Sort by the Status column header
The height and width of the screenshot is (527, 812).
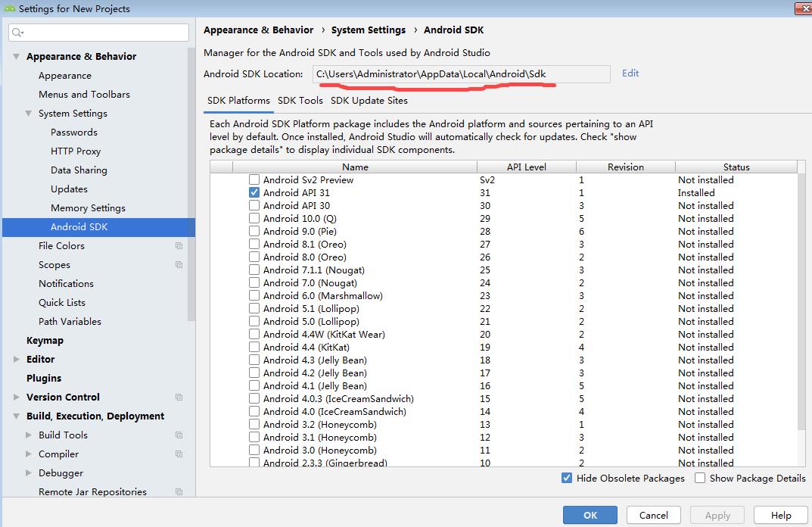[736, 167]
